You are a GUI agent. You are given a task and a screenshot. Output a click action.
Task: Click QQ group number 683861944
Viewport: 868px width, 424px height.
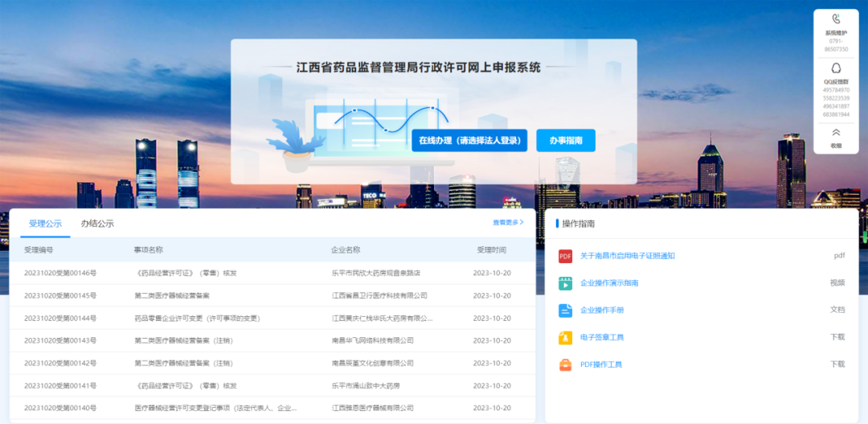(x=836, y=114)
